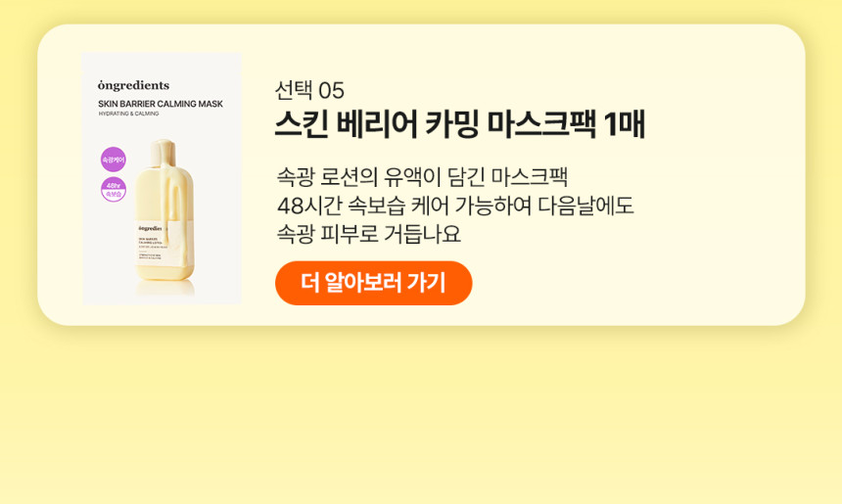This screenshot has width=842, height=504.
Task: Select the 속광 로션의 유액이 담긴 마스크팩 line
Action: (423, 176)
